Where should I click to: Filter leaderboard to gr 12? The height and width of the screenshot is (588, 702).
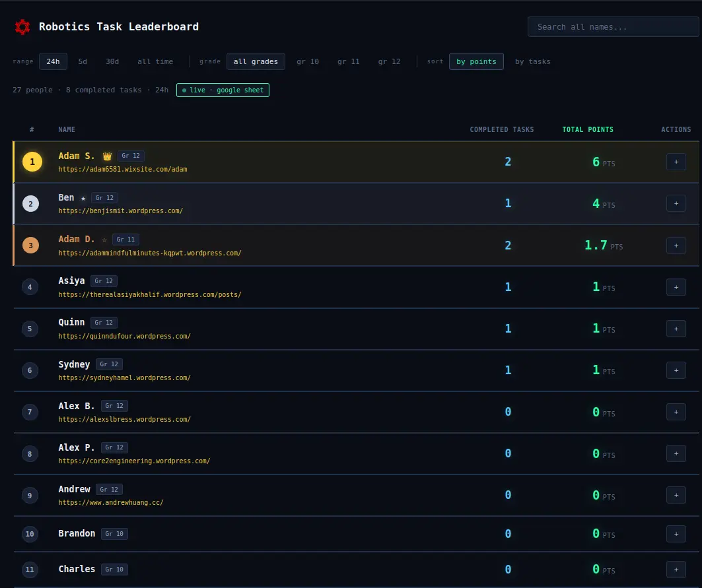pos(390,61)
